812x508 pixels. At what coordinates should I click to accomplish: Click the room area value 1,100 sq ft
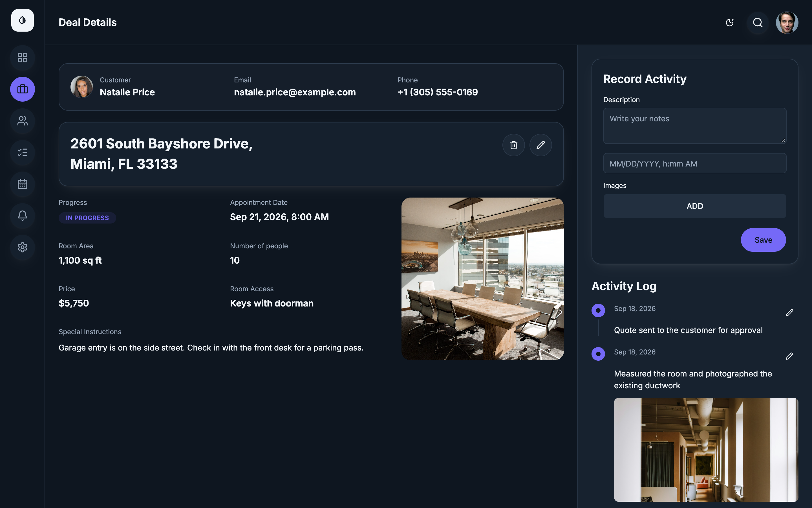point(80,260)
